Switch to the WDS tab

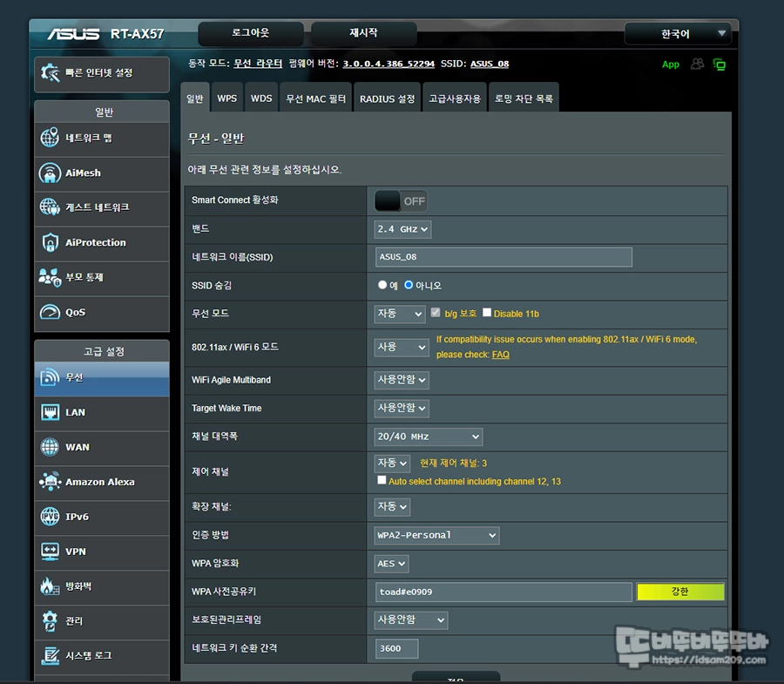click(261, 98)
